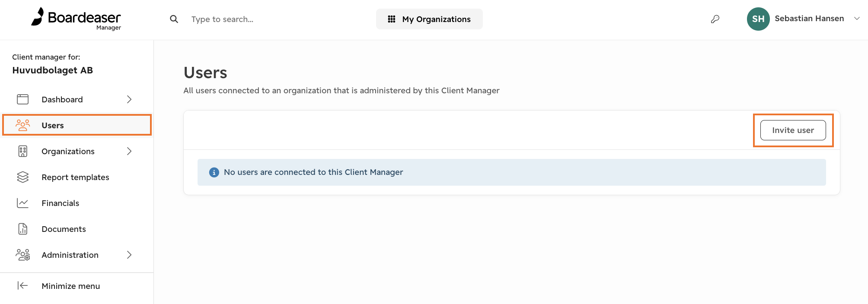Open the Sebastian Hansen account dropdown arrow
868x304 pixels.
coord(857,19)
